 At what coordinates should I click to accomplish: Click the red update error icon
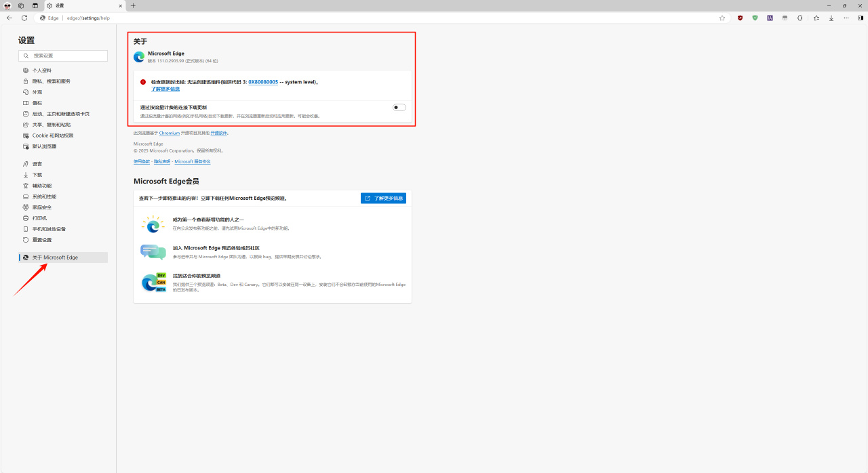click(143, 82)
